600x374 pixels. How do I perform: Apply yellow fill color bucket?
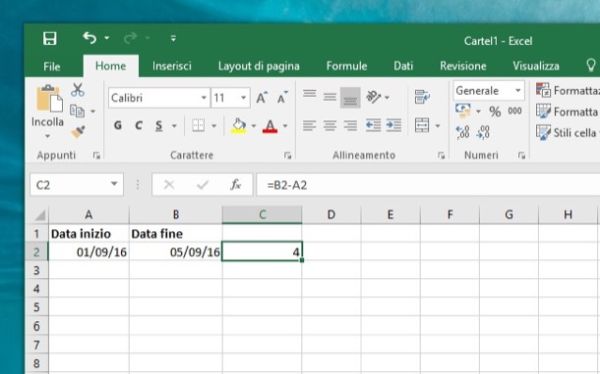pos(239,126)
